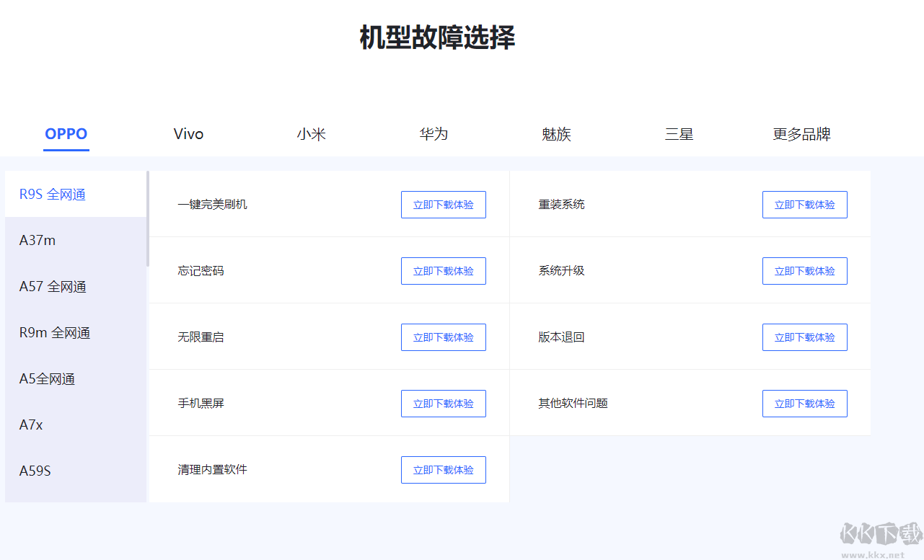Click the 清理内置软件 label

pyautogui.click(x=212, y=470)
